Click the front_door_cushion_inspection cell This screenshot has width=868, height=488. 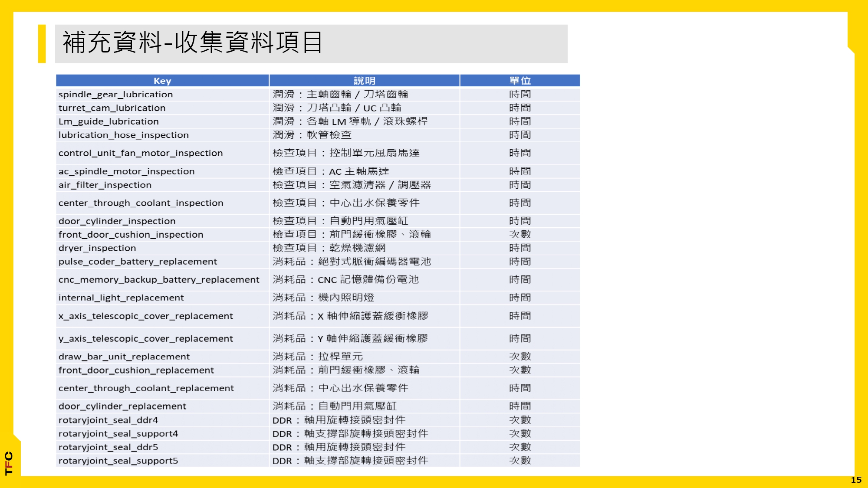(162, 234)
